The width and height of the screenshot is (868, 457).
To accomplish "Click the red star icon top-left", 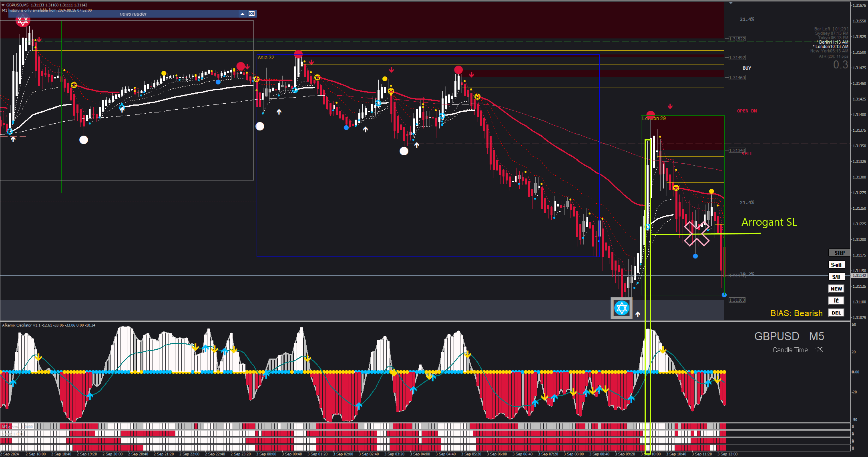I will coord(23,20).
